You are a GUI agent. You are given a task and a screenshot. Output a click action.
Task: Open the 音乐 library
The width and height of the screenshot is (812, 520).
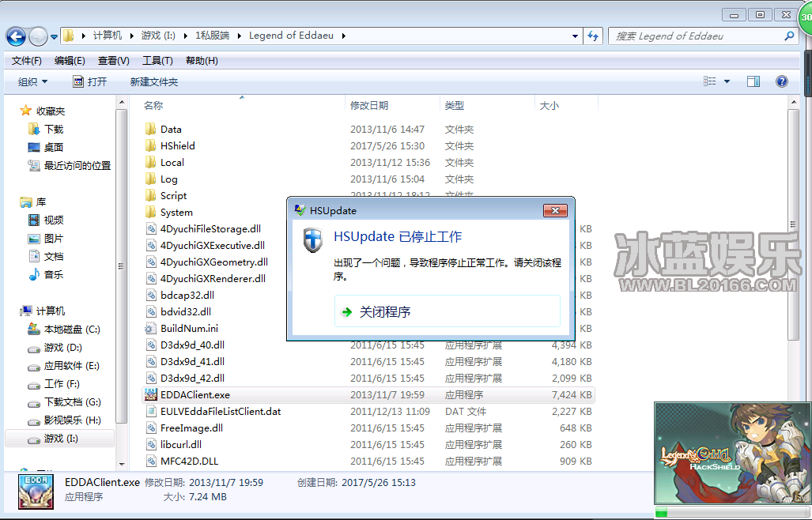click(x=46, y=274)
